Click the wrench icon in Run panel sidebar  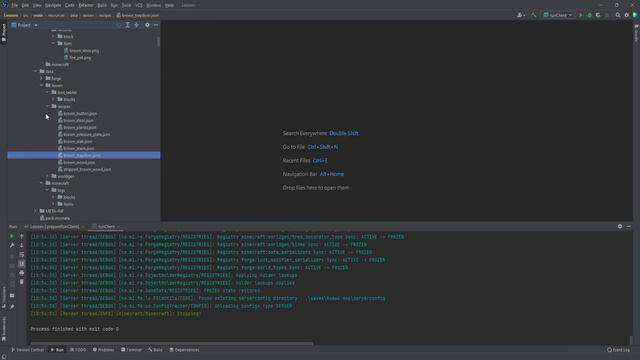click(x=12, y=245)
